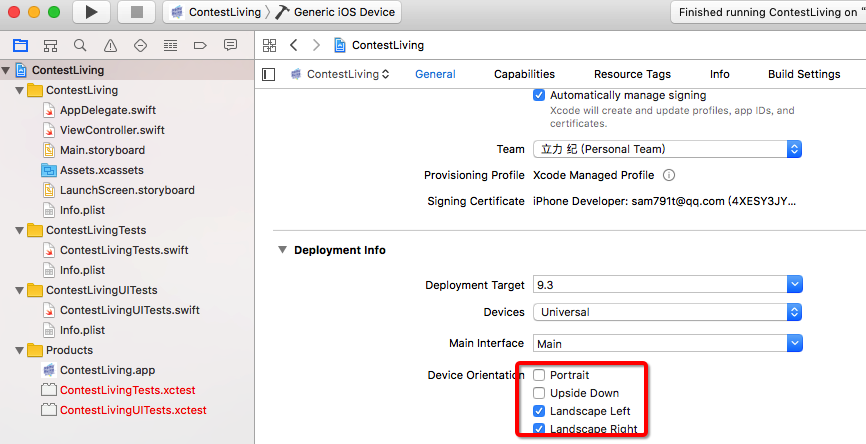Go back in editor history
The width and height of the screenshot is (866, 444).
click(294, 45)
